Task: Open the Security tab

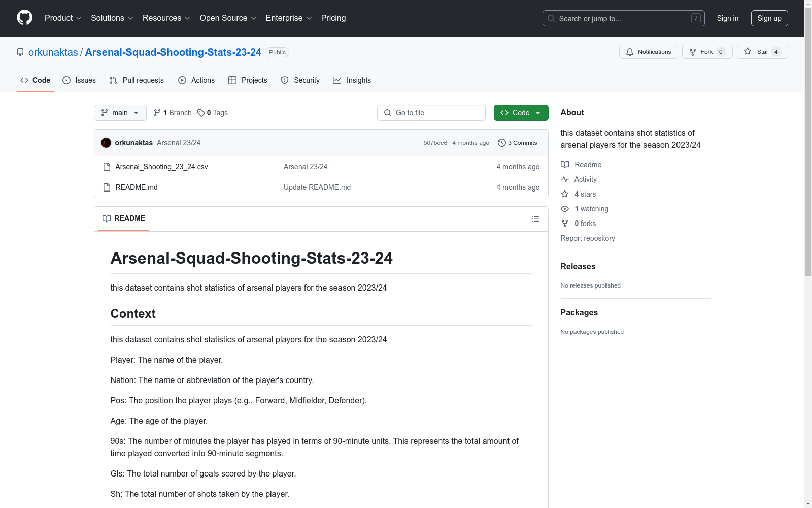Action: (x=300, y=80)
